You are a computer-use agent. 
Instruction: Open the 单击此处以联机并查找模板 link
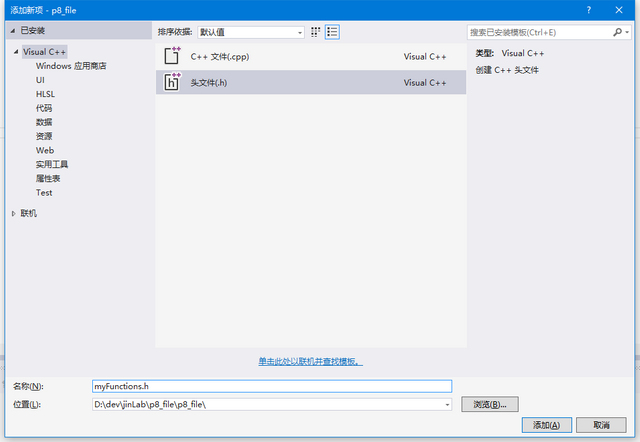[310, 361]
